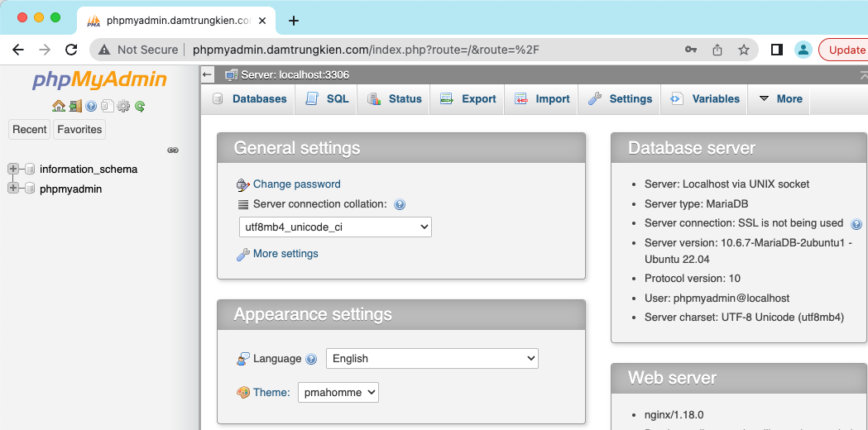The height and width of the screenshot is (430, 868).
Task: Click the wrench icon beside More settings
Action: click(x=243, y=255)
